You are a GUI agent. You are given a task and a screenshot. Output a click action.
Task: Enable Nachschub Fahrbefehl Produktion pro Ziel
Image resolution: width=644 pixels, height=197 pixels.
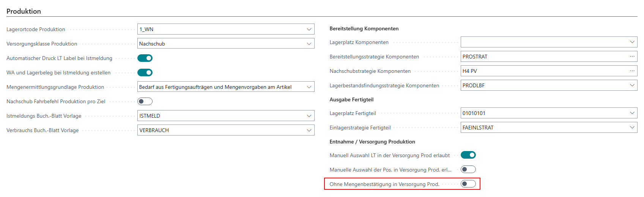coord(145,101)
